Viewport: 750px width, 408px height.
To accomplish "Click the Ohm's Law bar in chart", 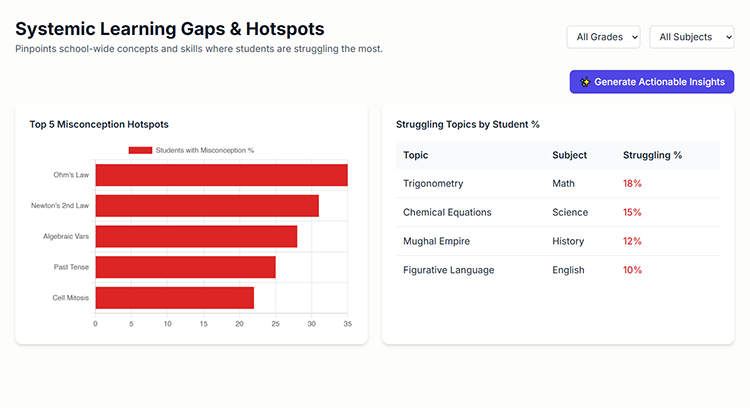I will (x=221, y=175).
